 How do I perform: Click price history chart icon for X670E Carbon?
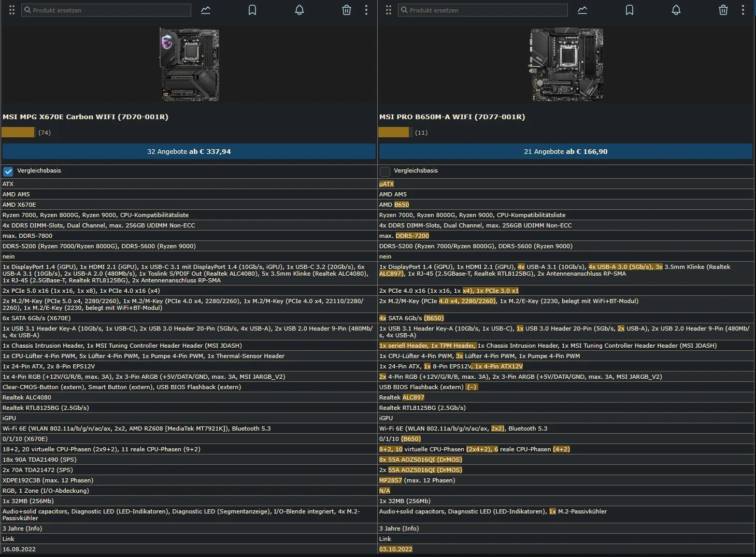pos(206,10)
